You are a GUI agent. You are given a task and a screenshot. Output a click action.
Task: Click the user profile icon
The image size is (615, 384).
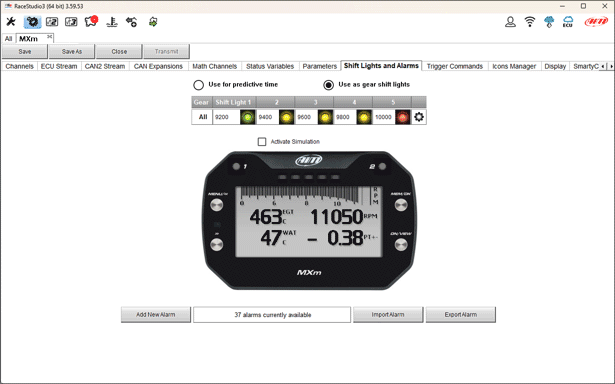[510, 22]
